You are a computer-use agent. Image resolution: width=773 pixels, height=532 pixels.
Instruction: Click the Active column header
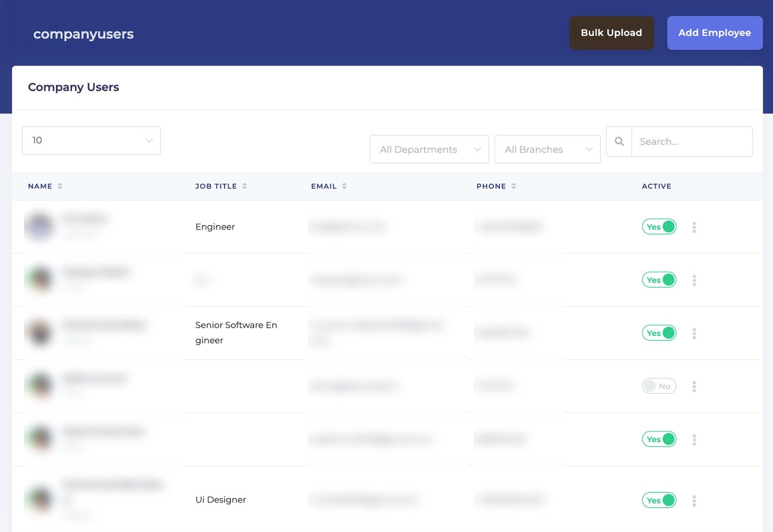656,186
